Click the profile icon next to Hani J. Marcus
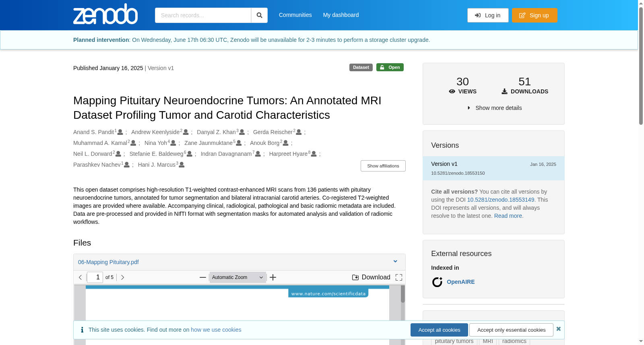The height and width of the screenshot is (345, 644). click(x=182, y=165)
